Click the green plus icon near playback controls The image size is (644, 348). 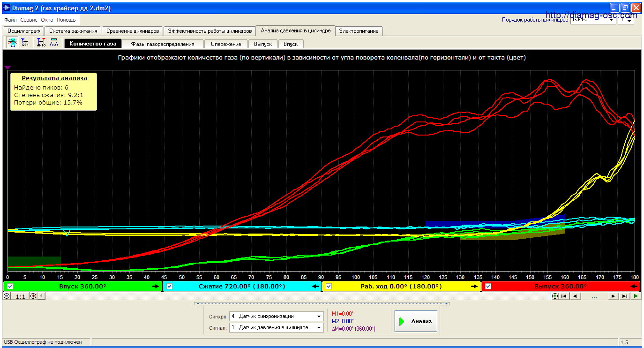tap(555, 296)
